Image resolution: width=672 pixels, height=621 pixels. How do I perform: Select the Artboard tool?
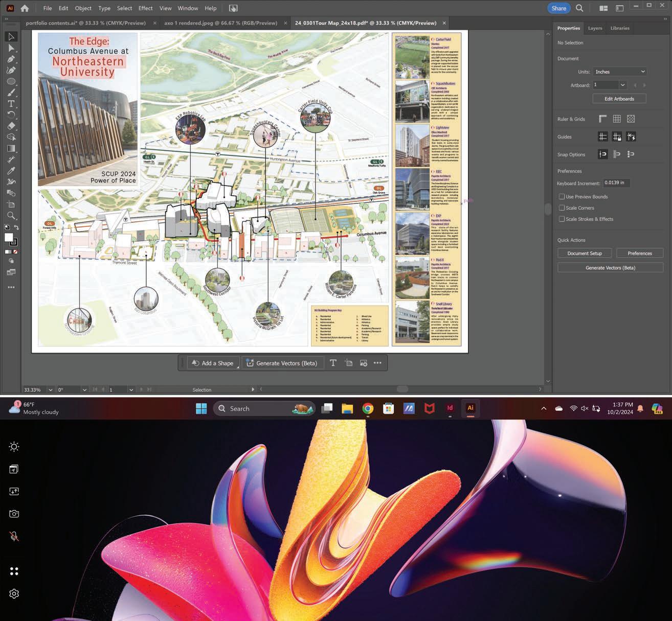11,204
